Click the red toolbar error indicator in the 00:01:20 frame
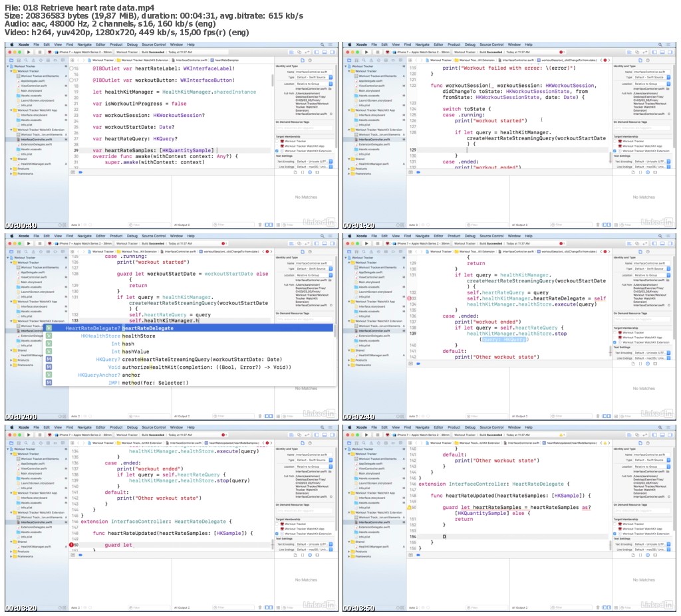The height and width of the screenshot is (616, 681). [561, 52]
